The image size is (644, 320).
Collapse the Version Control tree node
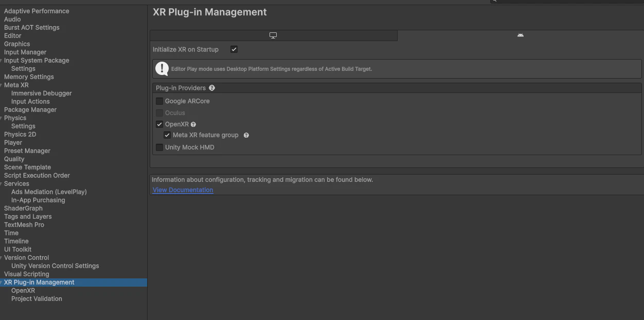click(2, 258)
